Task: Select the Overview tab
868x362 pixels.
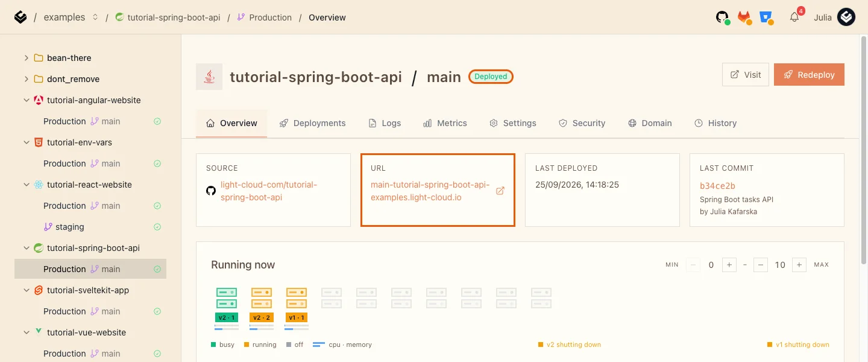Action: point(231,123)
